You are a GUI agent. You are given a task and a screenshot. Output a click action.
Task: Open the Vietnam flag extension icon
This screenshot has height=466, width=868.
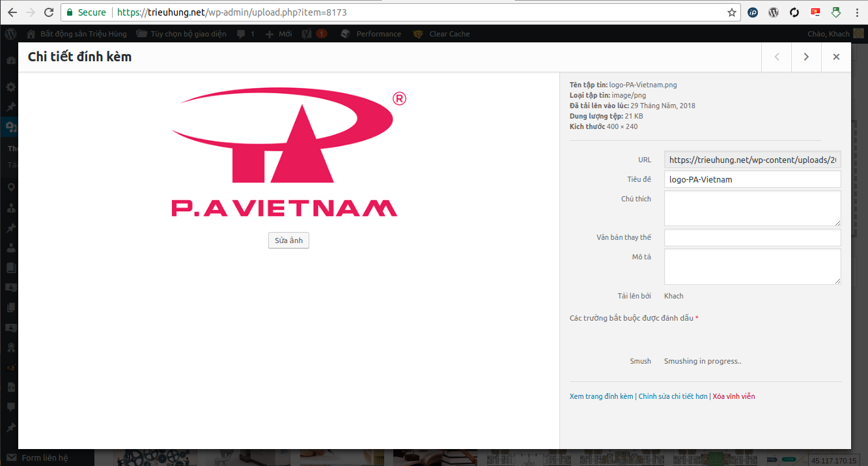coord(815,12)
